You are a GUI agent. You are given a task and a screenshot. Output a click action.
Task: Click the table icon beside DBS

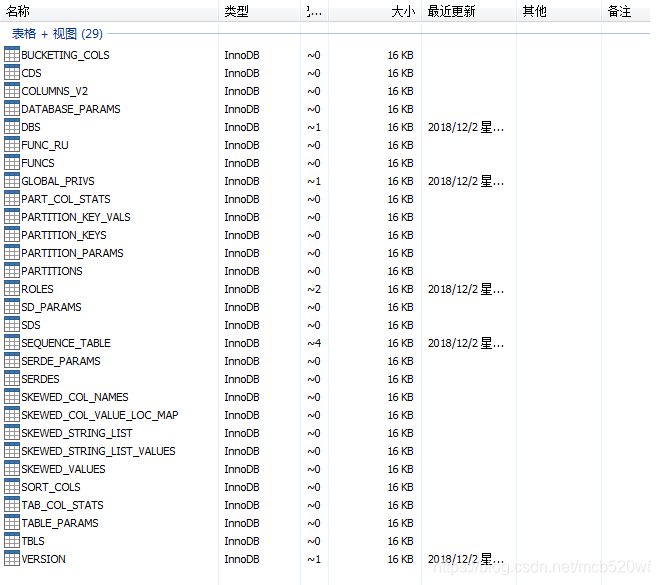click(x=12, y=126)
